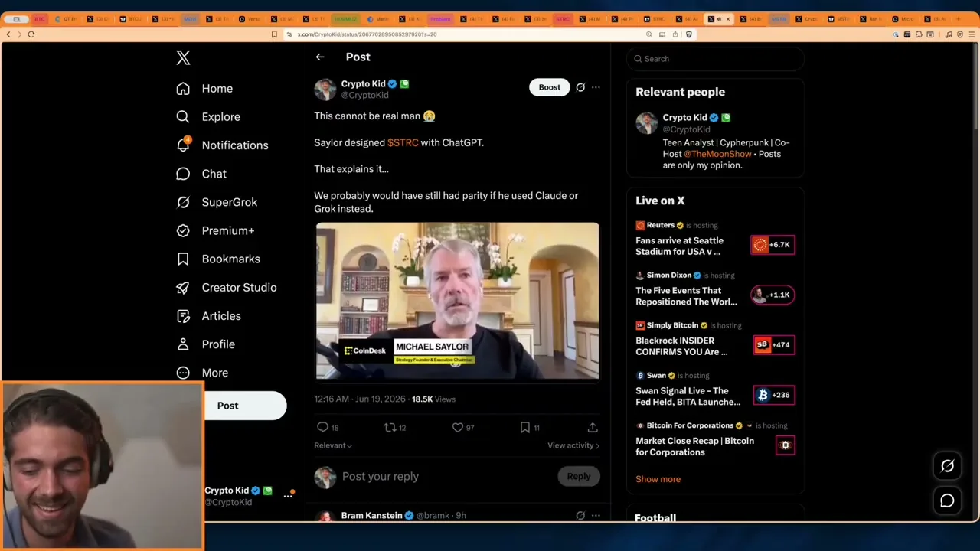
Task: Expand View activity for the post
Action: (573, 445)
